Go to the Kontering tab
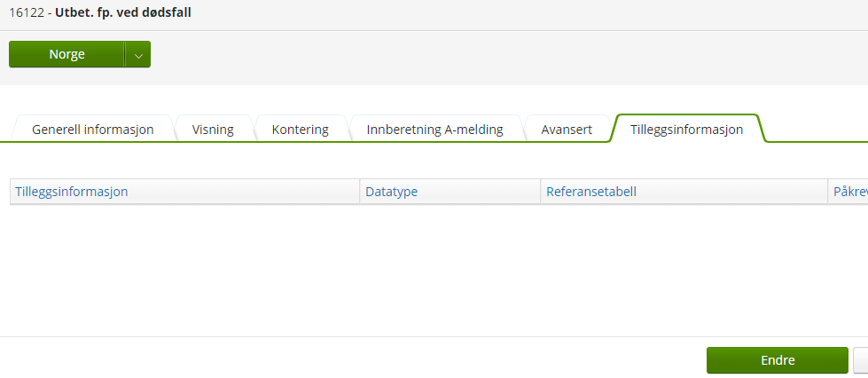Viewport: 868px width, 378px height. click(x=300, y=130)
